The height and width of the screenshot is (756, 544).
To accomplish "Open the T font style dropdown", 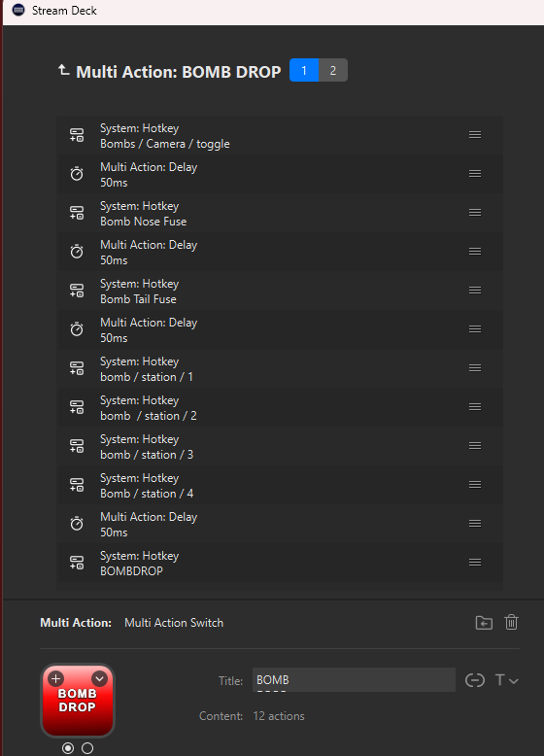I will tap(506, 680).
